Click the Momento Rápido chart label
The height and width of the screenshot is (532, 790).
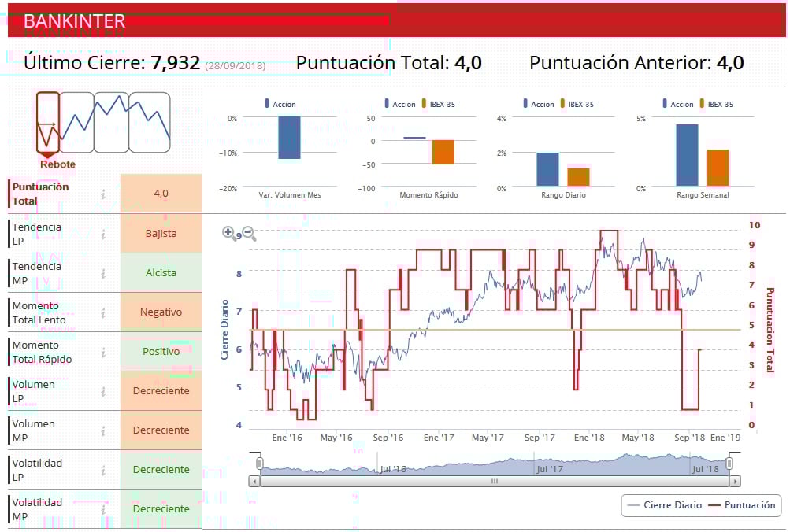(428, 195)
